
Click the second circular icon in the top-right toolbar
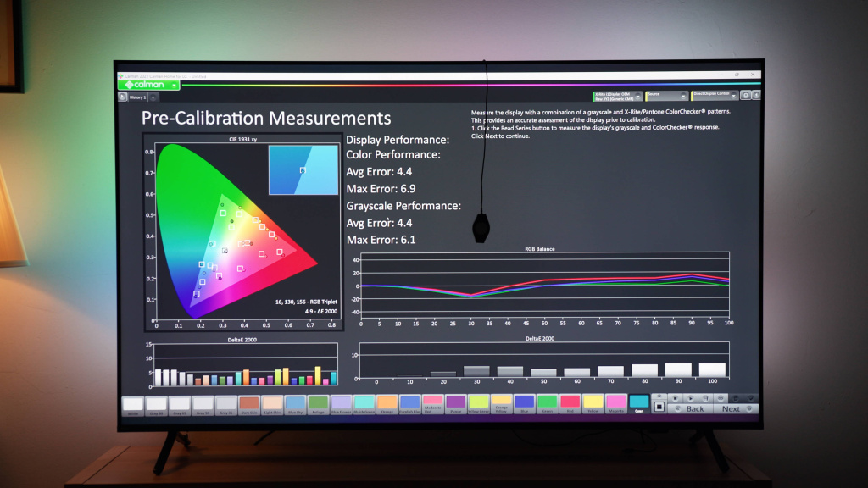point(755,95)
